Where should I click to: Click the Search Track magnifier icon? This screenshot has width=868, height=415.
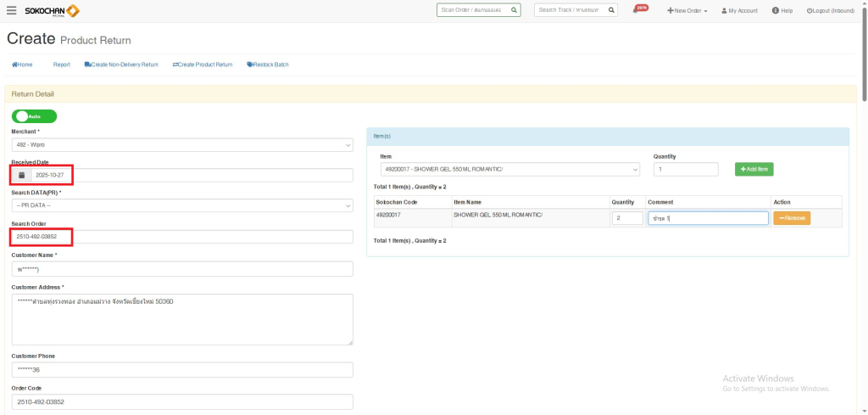pyautogui.click(x=610, y=10)
